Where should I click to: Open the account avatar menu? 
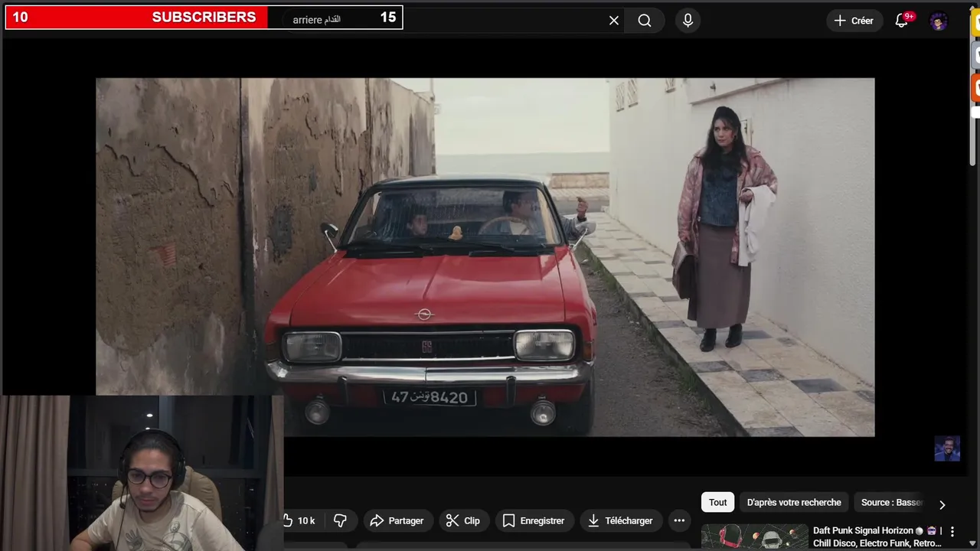(x=939, y=21)
